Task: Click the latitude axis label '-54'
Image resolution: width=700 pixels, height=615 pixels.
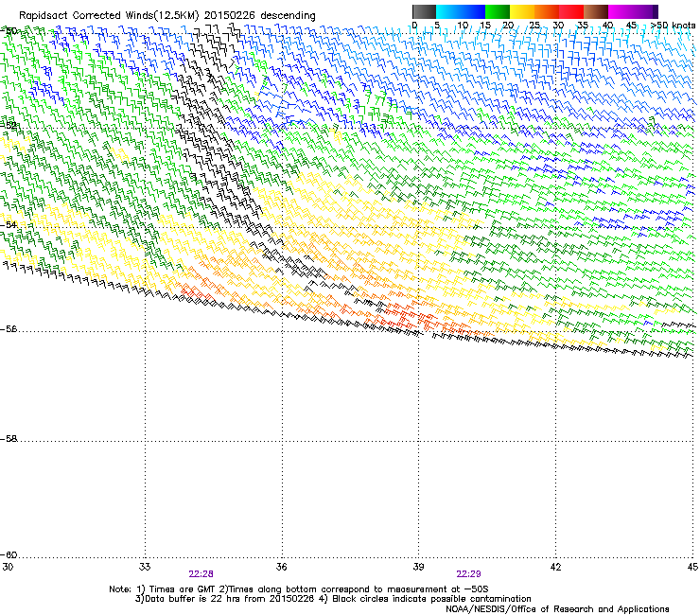Action: click(9, 224)
